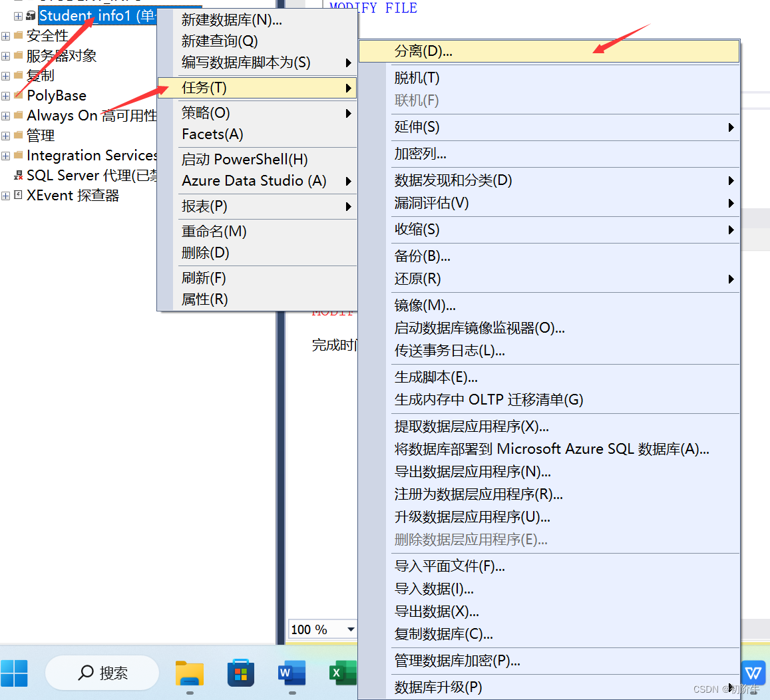770x700 pixels.
Task: Expand the 服务器对象 tree node
Action: pyautogui.click(x=6, y=56)
